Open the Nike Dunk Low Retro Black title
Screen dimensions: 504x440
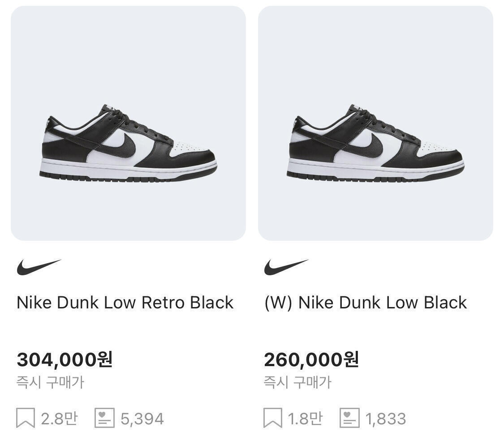(125, 303)
